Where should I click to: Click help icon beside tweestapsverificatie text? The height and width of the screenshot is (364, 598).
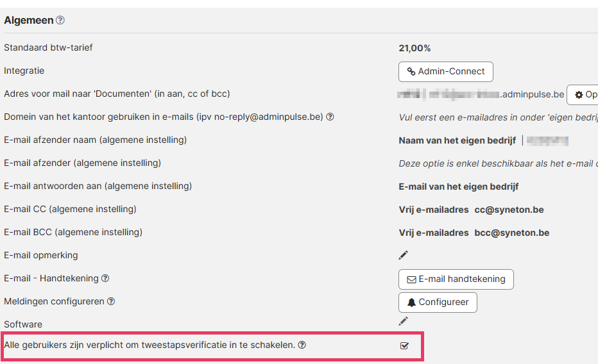pos(302,345)
